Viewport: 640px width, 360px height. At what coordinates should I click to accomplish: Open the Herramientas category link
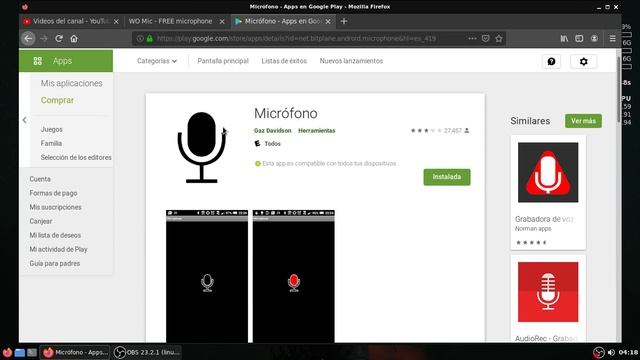click(317, 131)
